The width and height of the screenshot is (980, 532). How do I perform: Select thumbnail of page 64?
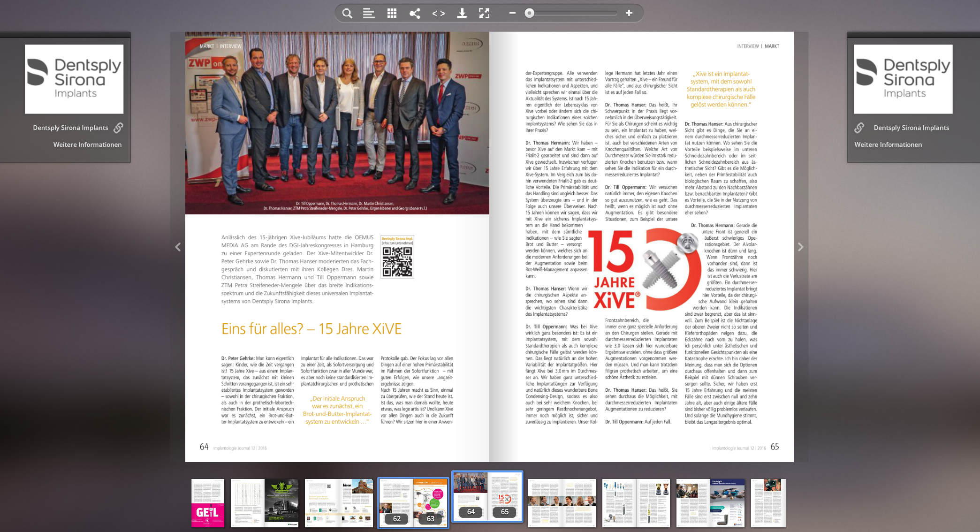471,496
